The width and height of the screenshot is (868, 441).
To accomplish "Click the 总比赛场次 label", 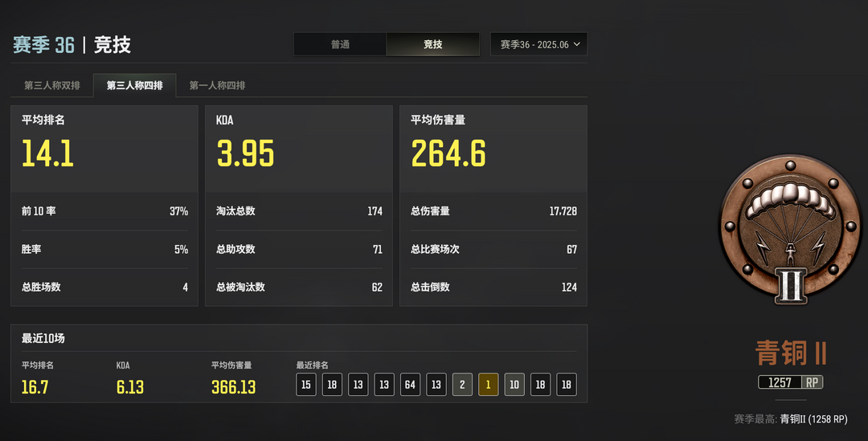I will coord(435,249).
